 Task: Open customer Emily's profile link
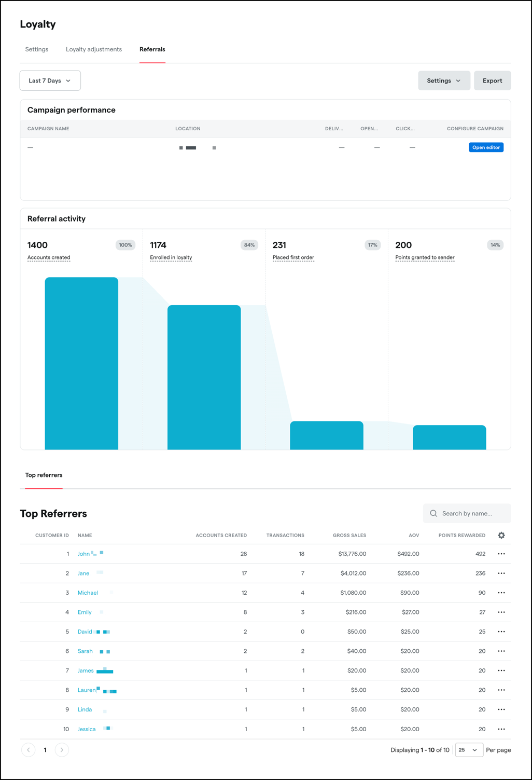[x=85, y=612]
